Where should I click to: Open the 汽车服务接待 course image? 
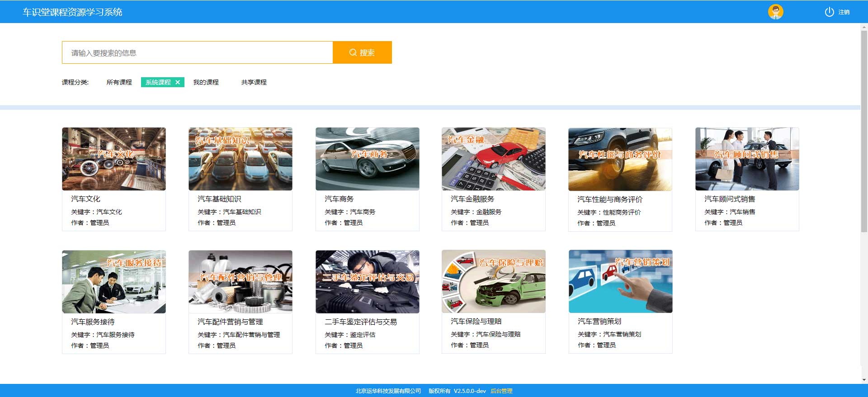(x=114, y=282)
